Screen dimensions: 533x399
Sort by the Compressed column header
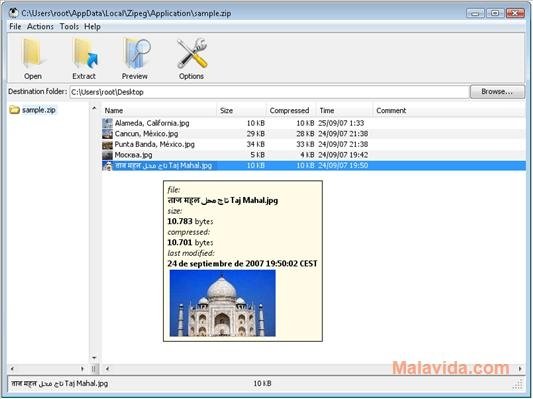coord(291,110)
